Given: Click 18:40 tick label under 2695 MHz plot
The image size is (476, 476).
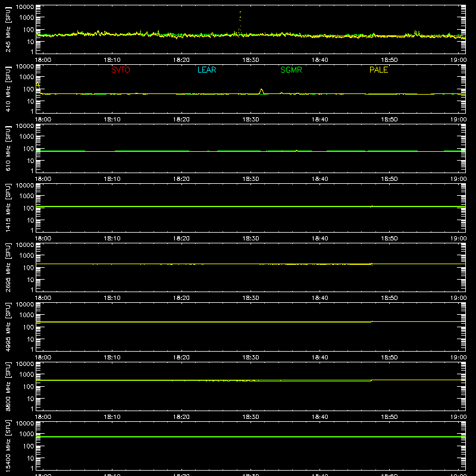Looking at the screenshot, I should pyautogui.click(x=320, y=298).
